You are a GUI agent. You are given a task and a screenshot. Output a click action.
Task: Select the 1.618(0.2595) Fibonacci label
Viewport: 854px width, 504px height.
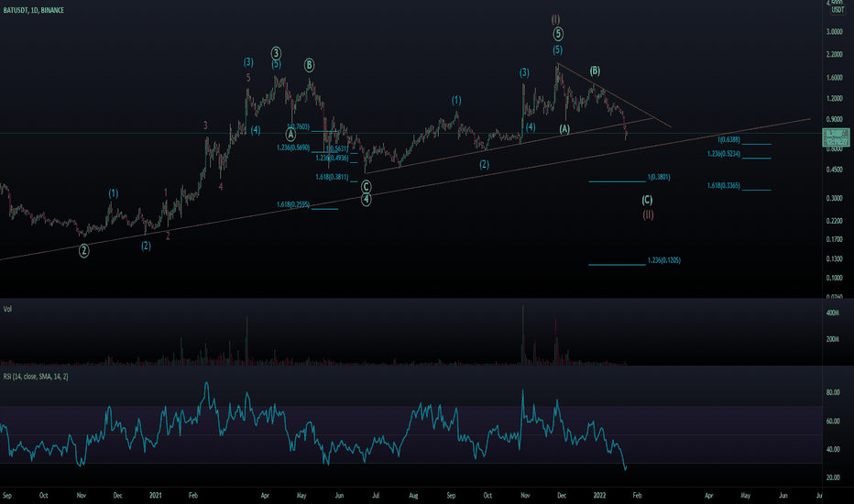[x=293, y=205]
